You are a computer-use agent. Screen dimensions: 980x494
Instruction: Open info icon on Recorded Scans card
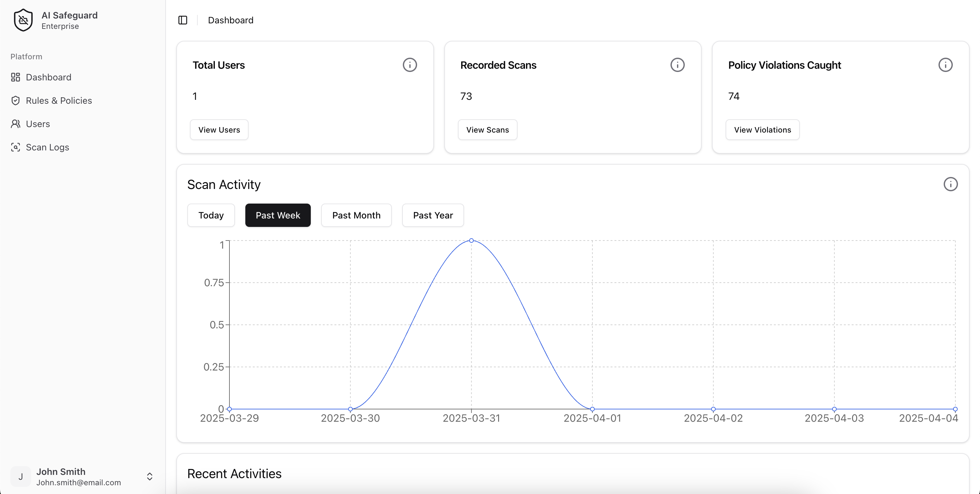click(x=677, y=65)
